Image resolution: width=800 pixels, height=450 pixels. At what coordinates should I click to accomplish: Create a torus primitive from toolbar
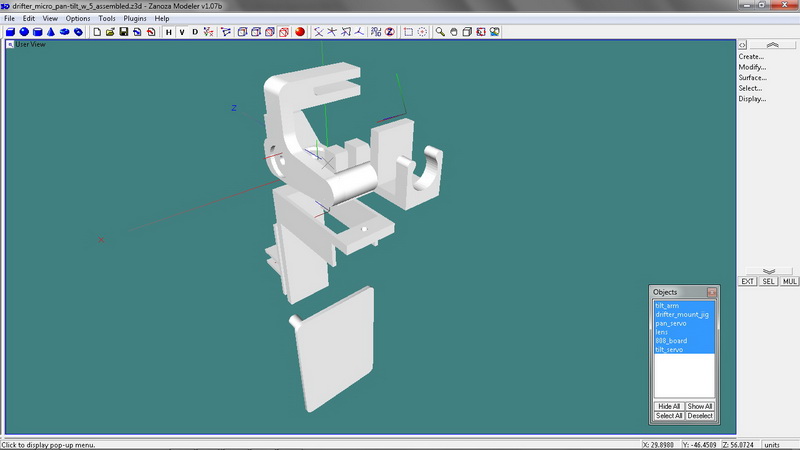64,32
